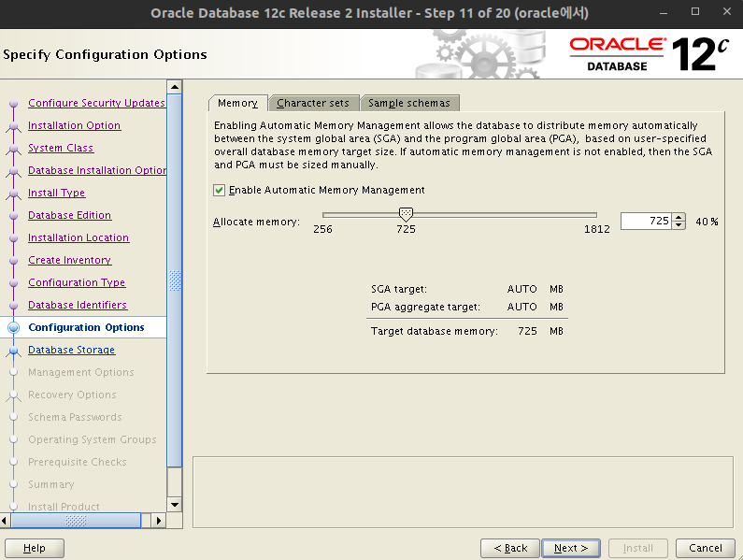Go to Database Edition step
Viewport: 743px width, 560px height.
click(70, 215)
